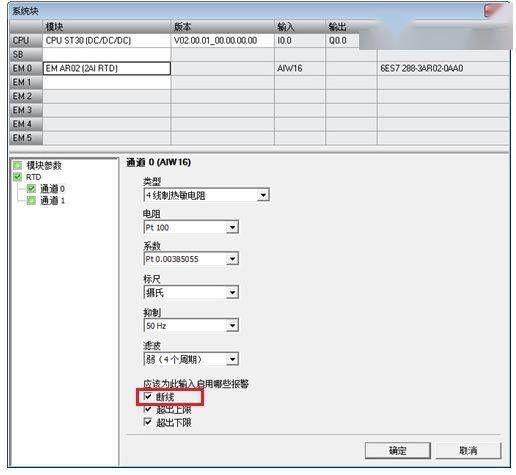Select the 模块参数 tree item
Viewport: 516px width, 475px height.
pos(44,165)
